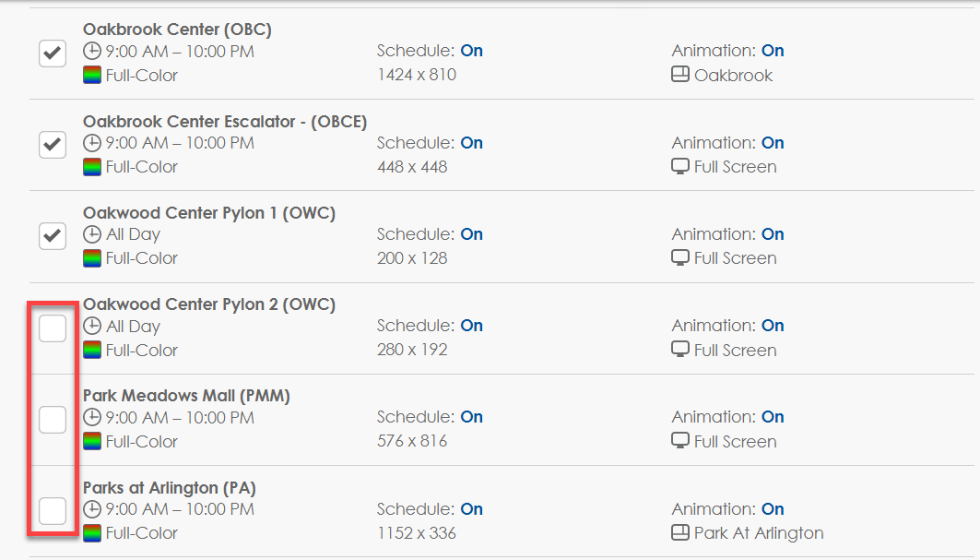Screen dimensions: 980x560
Task: Click the Oakbrook layout icon
Action: [x=680, y=75]
